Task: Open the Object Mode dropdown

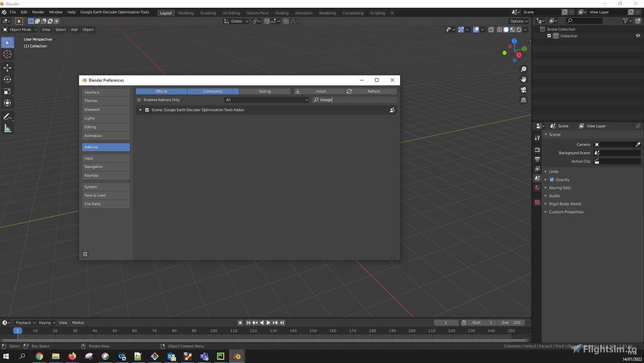Action: [x=19, y=29]
